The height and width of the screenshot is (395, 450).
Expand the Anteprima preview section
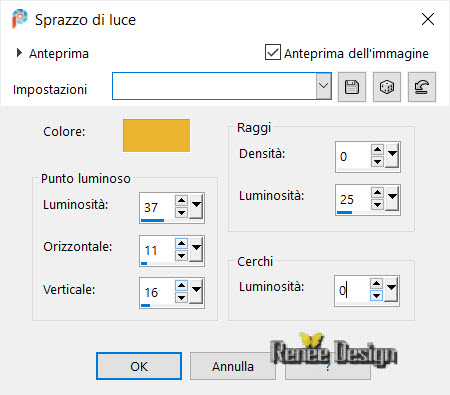coord(19,53)
